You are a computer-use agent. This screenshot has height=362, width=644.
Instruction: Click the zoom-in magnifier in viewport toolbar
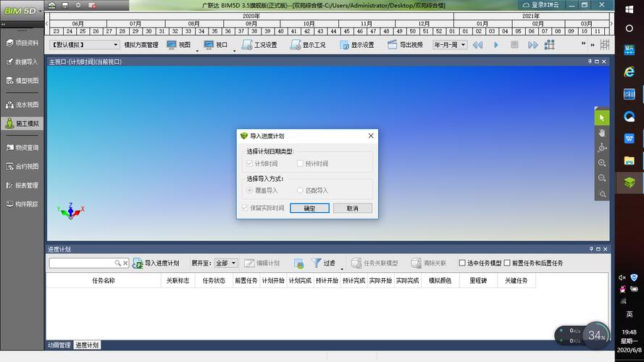click(x=602, y=164)
